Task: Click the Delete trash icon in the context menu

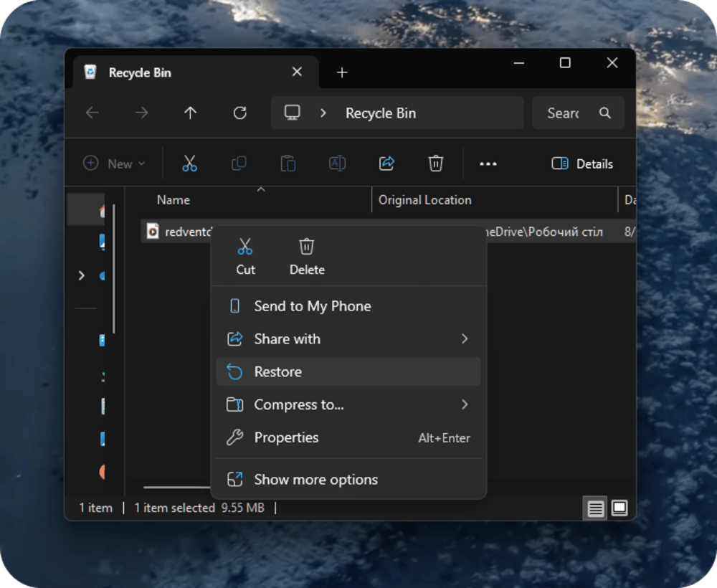Action: tap(307, 248)
